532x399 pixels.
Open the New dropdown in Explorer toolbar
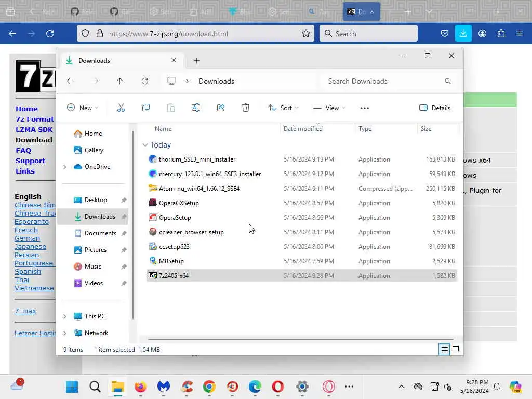pos(83,108)
